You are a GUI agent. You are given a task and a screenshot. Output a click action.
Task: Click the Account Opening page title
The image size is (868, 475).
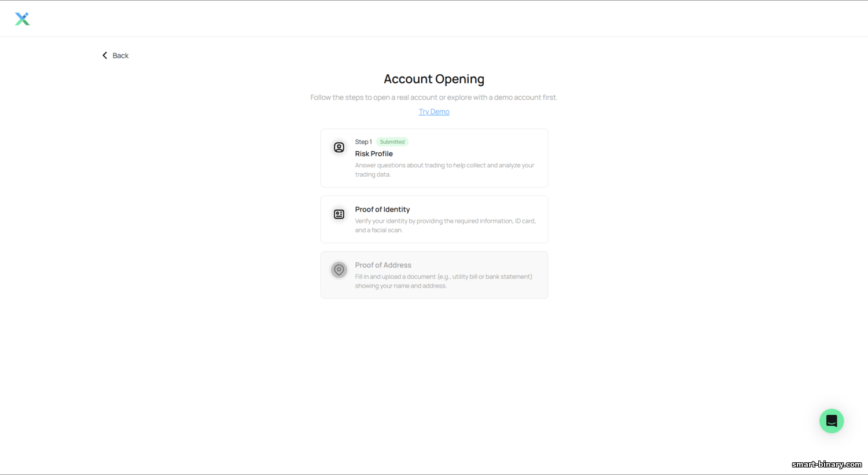point(434,79)
